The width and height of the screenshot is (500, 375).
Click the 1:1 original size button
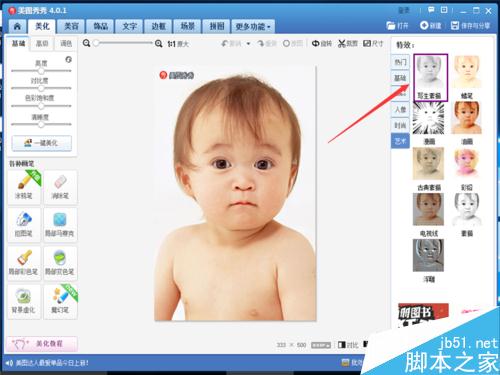(x=178, y=44)
